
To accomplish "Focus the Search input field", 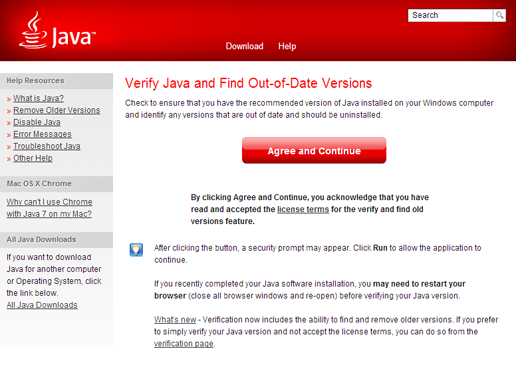I will (x=450, y=15).
